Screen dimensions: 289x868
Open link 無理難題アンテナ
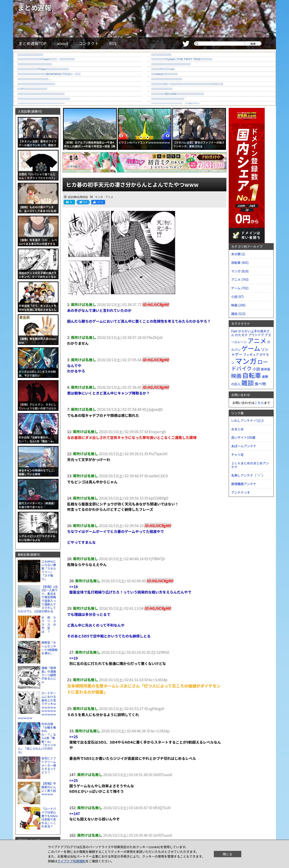point(244,484)
